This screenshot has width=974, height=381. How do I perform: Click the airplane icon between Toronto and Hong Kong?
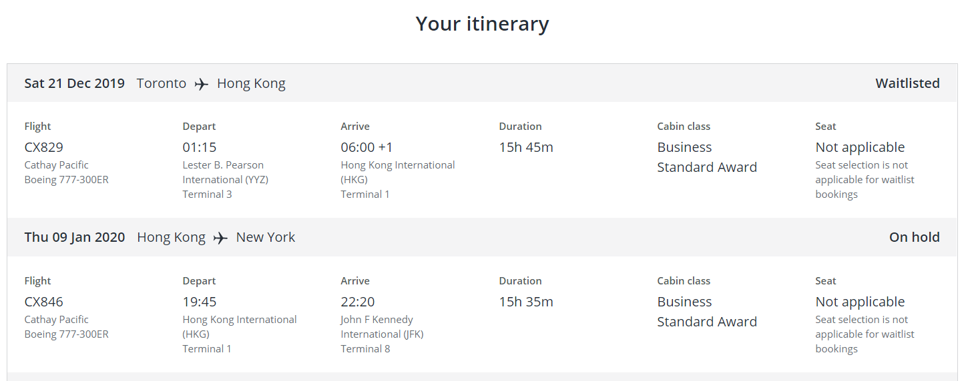point(201,84)
